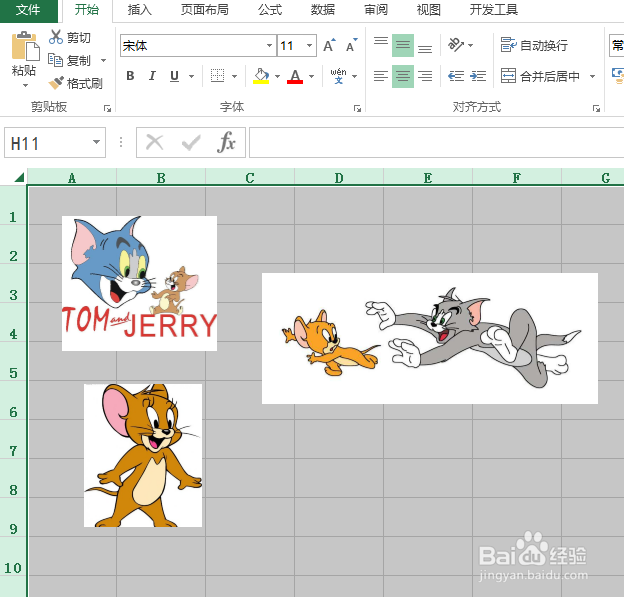624x597 pixels.
Task: Open Alignment group dialog launcher
Action: pos(596,108)
